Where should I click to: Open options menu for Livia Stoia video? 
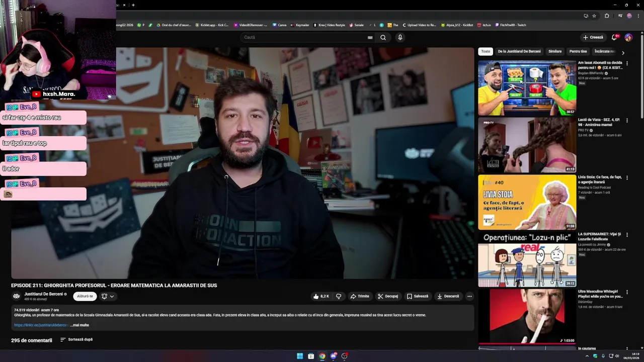click(627, 177)
